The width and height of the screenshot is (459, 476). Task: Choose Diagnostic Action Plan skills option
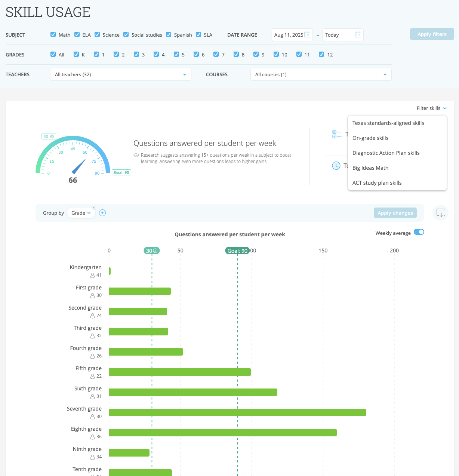click(386, 153)
